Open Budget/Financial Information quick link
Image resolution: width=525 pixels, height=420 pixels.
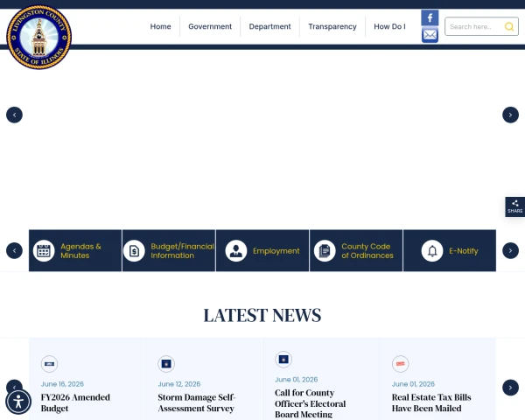(169, 250)
